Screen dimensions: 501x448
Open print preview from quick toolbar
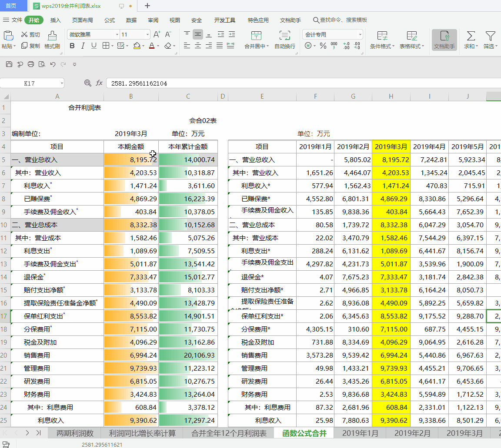(x=42, y=64)
